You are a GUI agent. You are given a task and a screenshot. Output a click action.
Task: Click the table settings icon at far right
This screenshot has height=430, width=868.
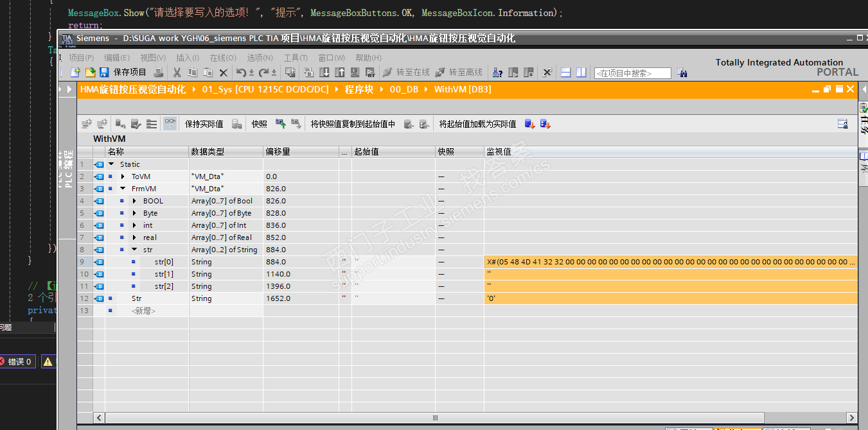(x=842, y=124)
